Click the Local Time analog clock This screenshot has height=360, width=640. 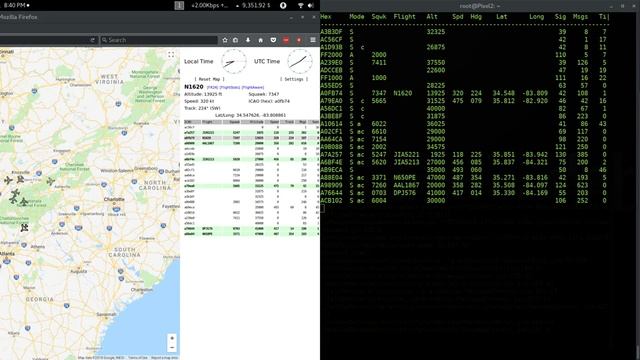coord(234,61)
